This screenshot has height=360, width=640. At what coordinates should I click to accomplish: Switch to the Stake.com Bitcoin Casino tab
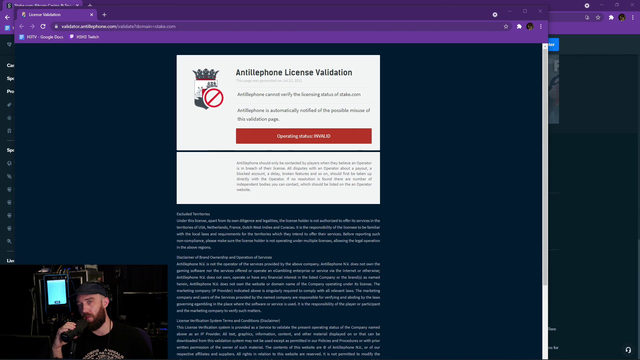(x=42, y=5)
